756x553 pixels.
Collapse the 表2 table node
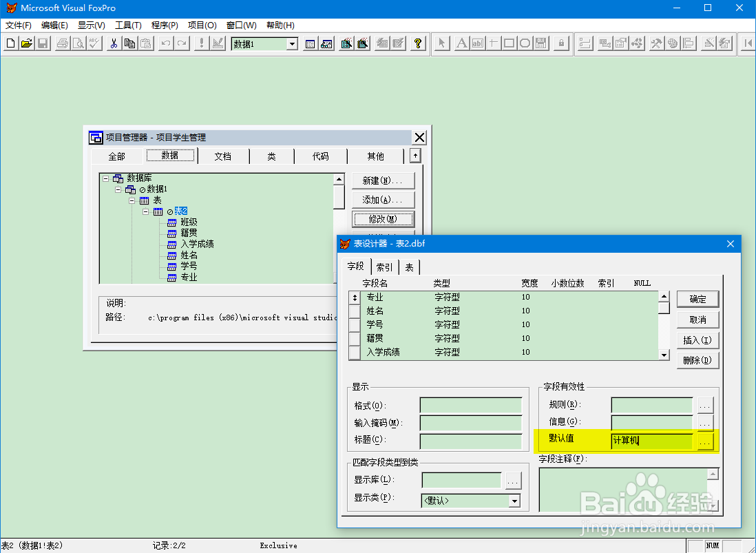point(145,211)
